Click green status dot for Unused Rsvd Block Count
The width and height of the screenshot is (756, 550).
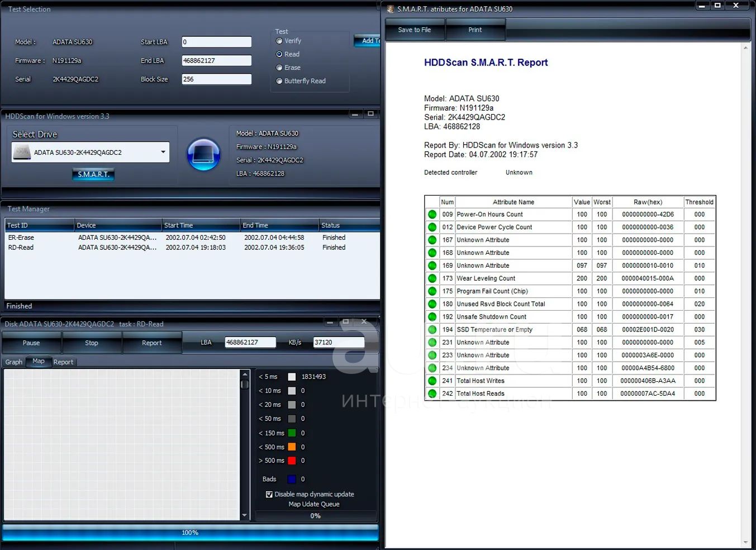(x=432, y=304)
